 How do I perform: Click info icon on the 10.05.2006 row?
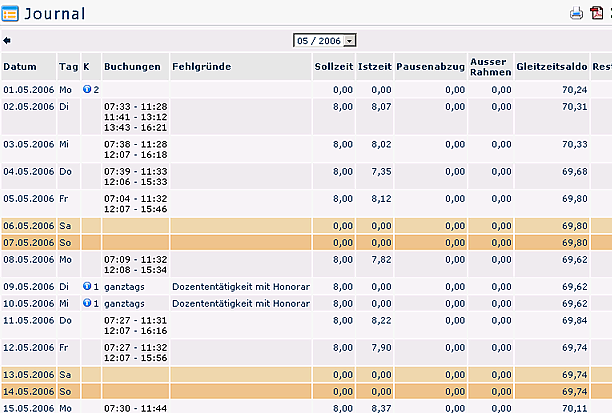87,303
